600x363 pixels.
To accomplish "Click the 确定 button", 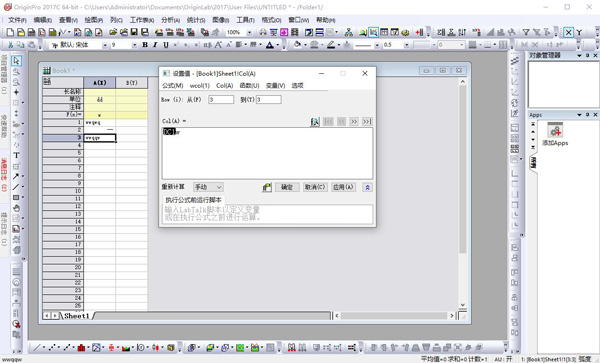I will coord(287,187).
